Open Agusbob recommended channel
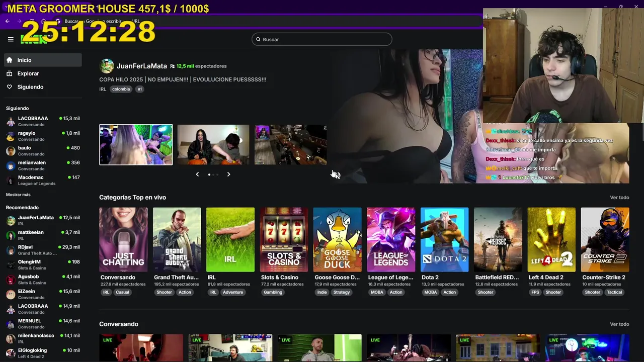 pos(43,280)
